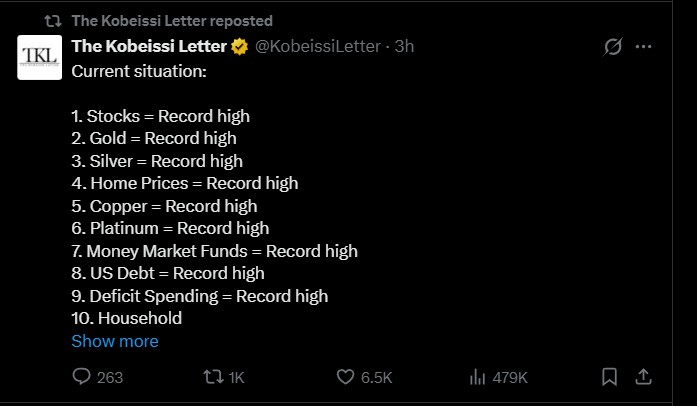697x406 pixels.
Task: Like the tweet with the heart icon
Action: tap(346, 377)
